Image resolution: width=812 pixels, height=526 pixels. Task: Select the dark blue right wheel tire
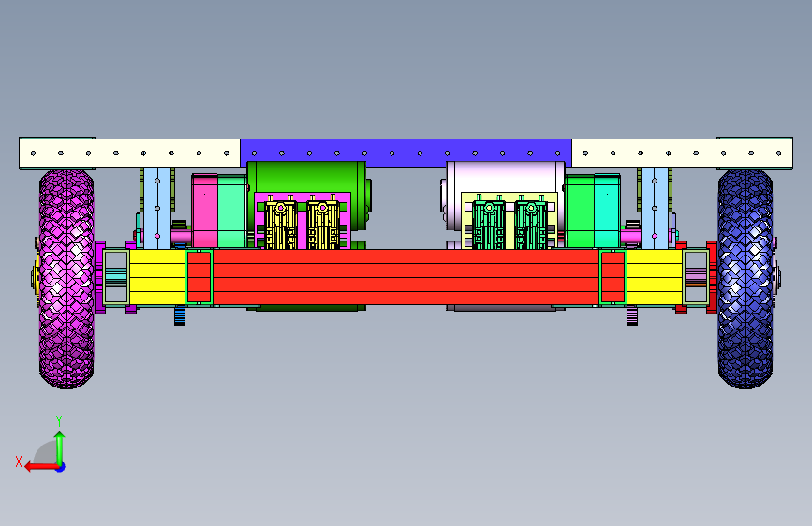click(746, 280)
